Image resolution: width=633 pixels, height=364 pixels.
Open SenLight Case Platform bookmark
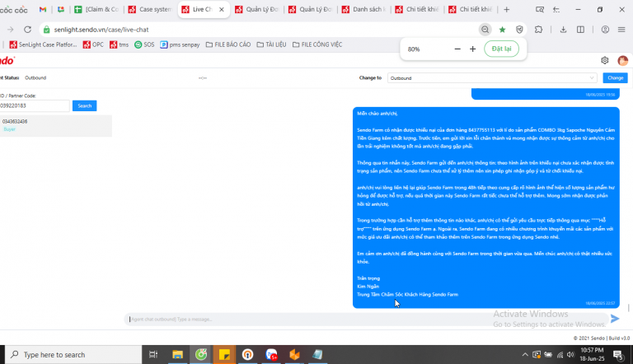coord(43,44)
